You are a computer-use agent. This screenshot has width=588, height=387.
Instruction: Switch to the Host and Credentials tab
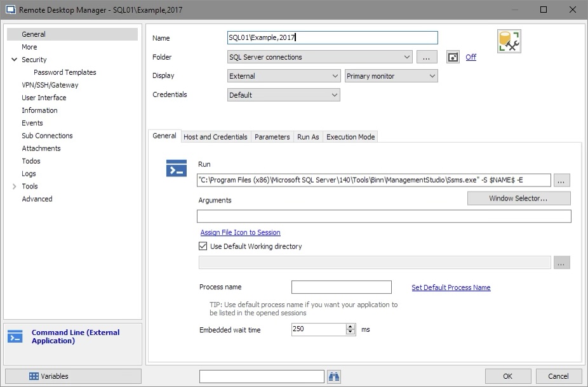[x=215, y=137]
